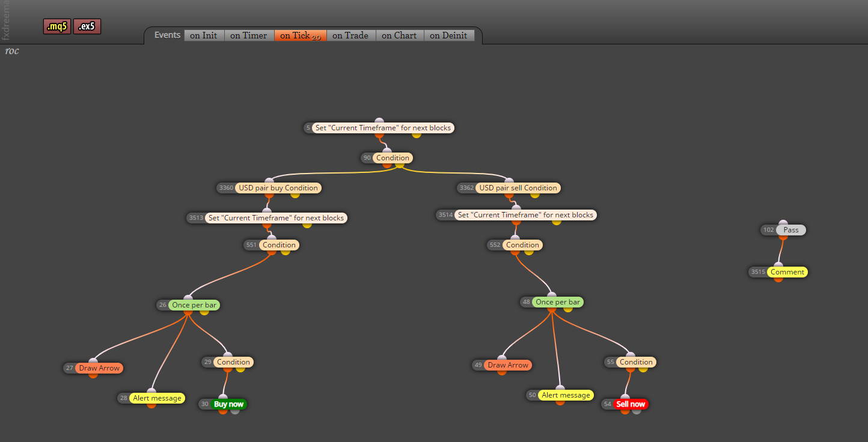Image resolution: width=868 pixels, height=442 pixels.
Task: Switch to the on Init tab
Action: pyautogui.click(x=204, y=35)
